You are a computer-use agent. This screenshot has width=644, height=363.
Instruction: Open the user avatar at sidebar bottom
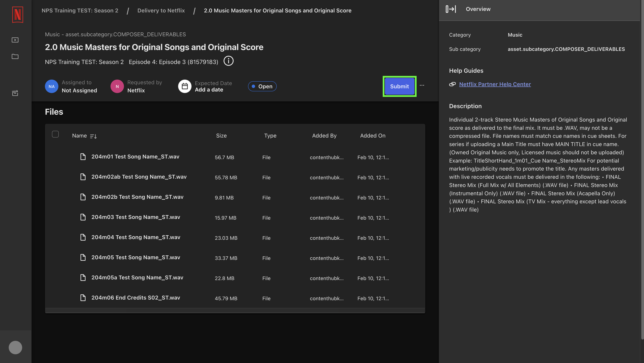coord(15,348)
